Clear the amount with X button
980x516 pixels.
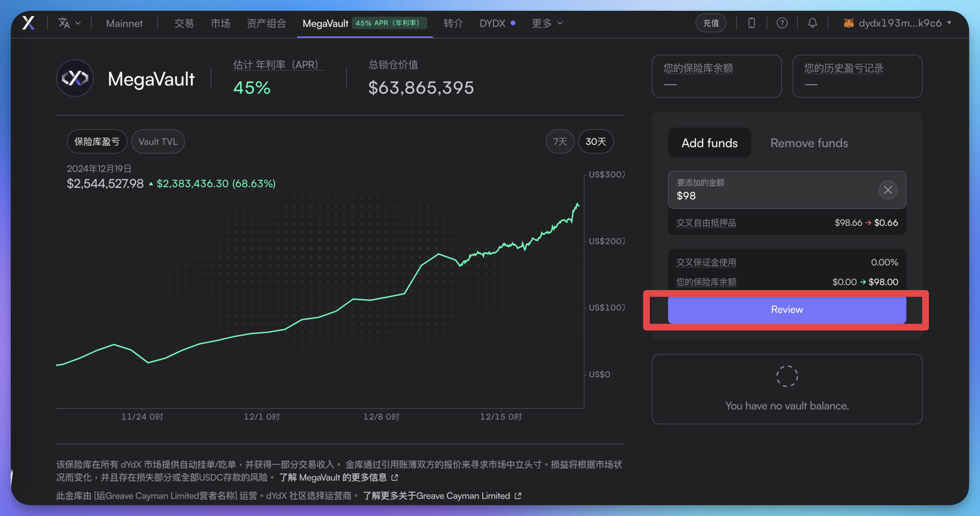click(x=888, y=190)
